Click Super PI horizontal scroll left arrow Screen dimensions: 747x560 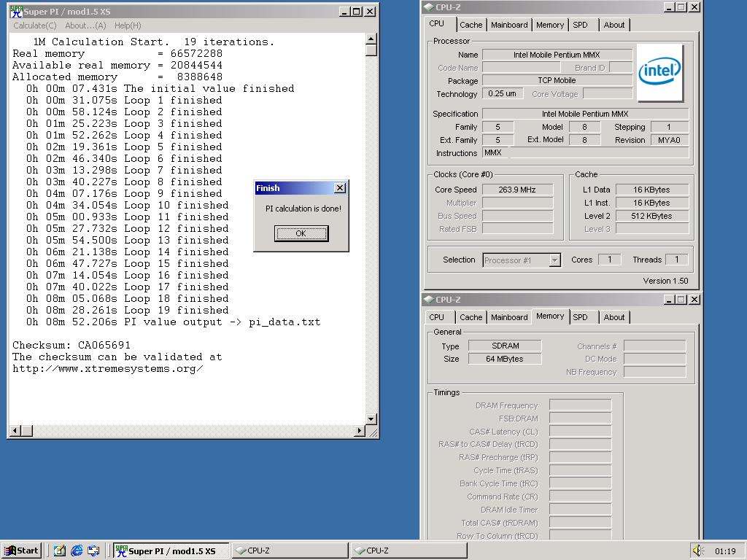pos(15,431)
